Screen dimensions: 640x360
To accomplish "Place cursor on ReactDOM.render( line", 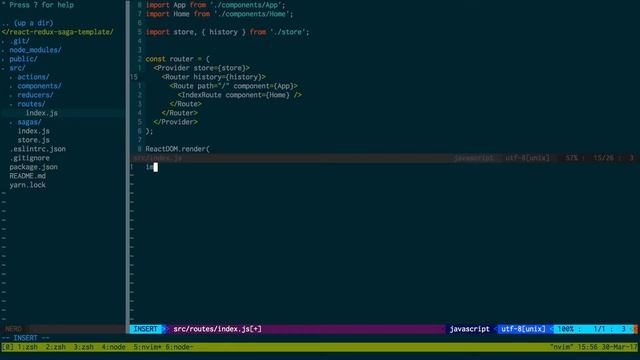I will (x=178, y=149).
